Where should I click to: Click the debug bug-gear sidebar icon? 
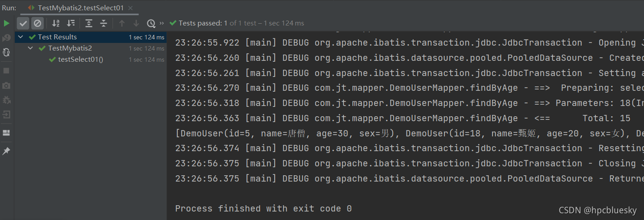coord(6,100)
